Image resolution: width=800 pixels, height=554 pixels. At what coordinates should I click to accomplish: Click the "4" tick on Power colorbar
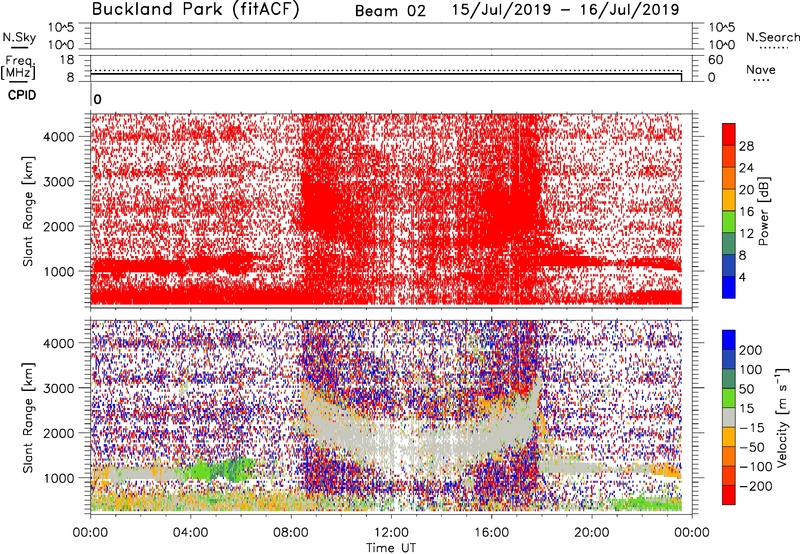click(x=743, y=277)
